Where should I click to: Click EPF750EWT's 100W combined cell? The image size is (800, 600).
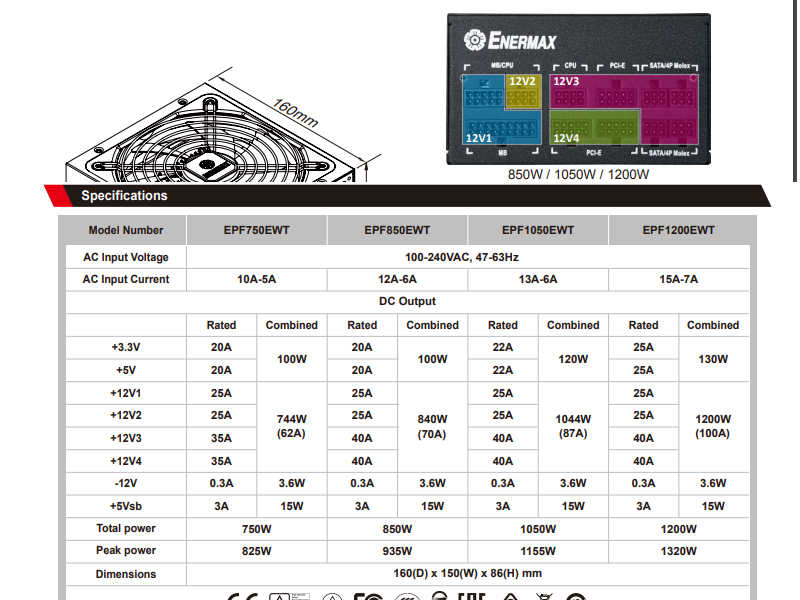click(x=291, y=359)
